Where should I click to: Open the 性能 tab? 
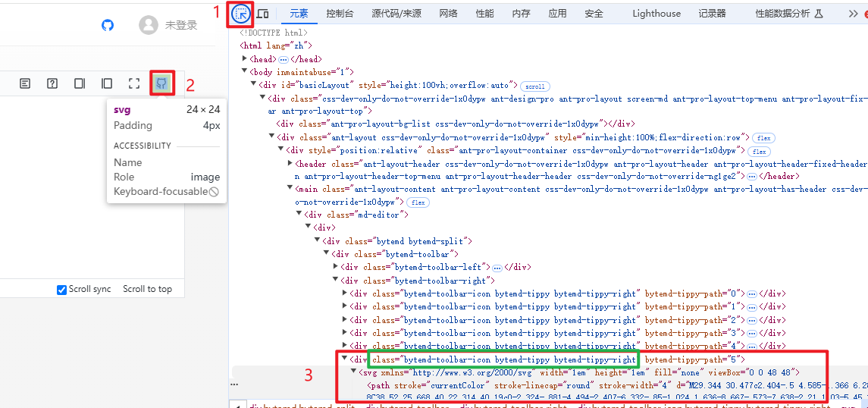tap(485, 14)
